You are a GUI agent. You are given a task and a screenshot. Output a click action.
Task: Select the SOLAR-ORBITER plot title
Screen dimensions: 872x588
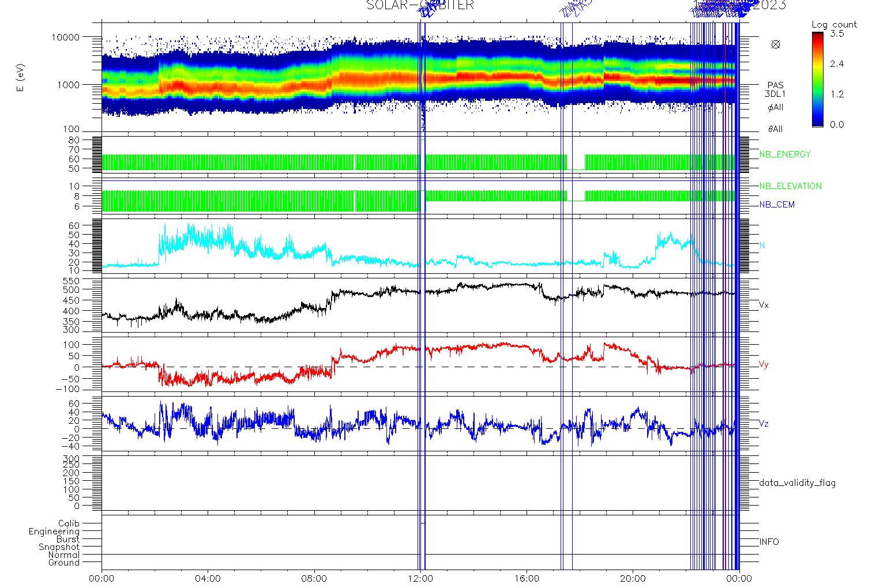[420, 5]
